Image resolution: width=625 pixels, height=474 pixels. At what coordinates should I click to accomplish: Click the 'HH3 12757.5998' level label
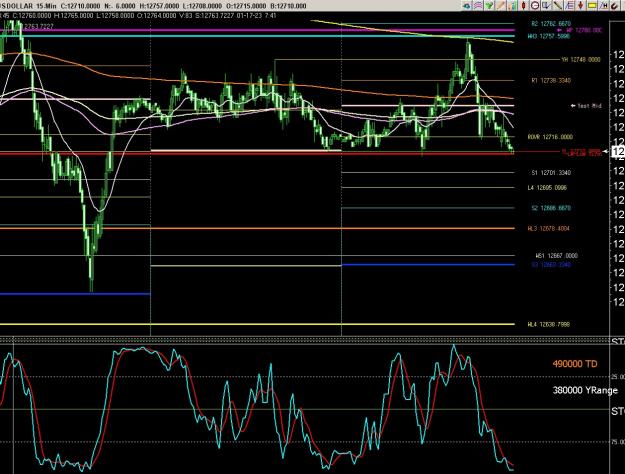point(549,36)
